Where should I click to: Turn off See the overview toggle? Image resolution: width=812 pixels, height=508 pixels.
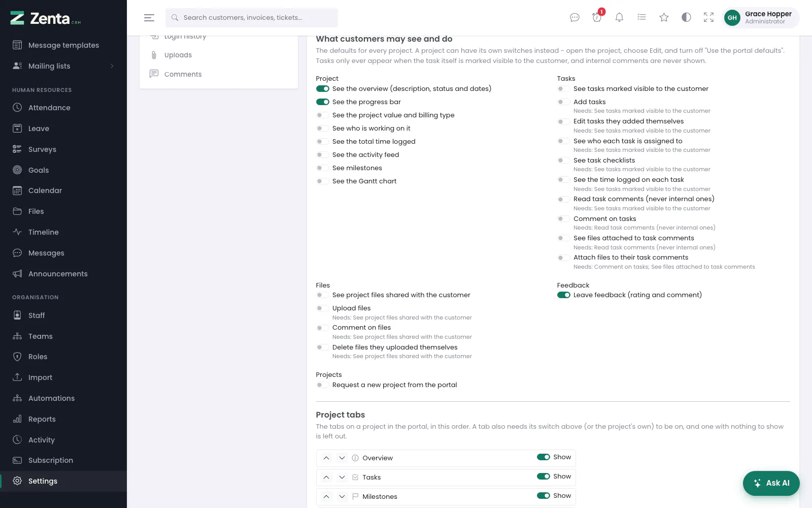(323, 89)
